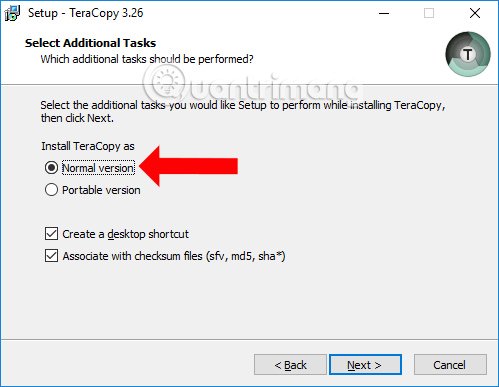Click the red arrow annotation
The image size is (499, 387).
[188, 166]
